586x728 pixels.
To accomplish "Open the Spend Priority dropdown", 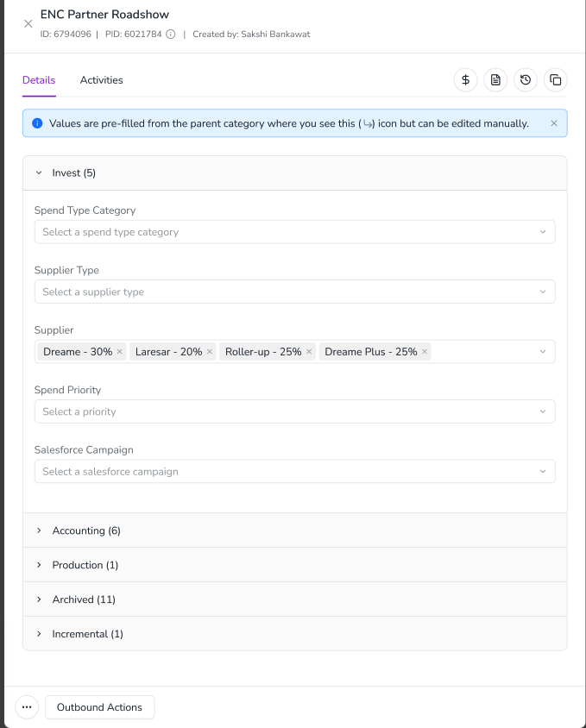I will pyautogui.click(x=294, y=411).
